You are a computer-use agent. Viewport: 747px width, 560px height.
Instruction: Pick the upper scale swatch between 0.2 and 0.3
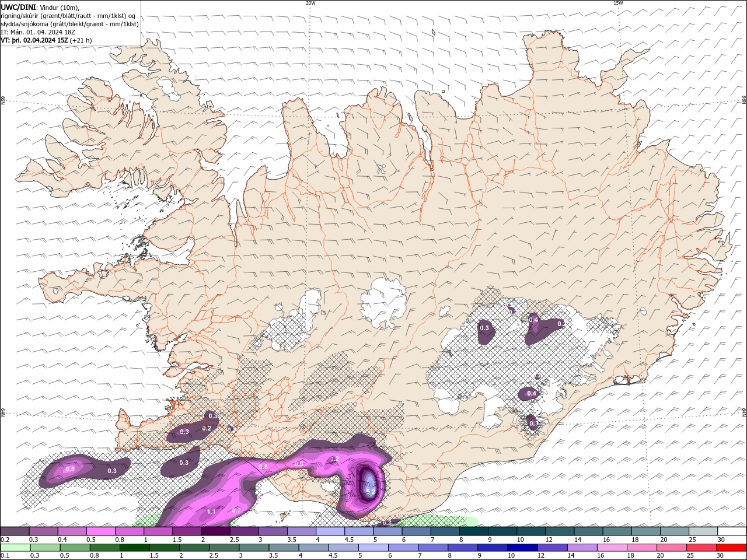15,531
